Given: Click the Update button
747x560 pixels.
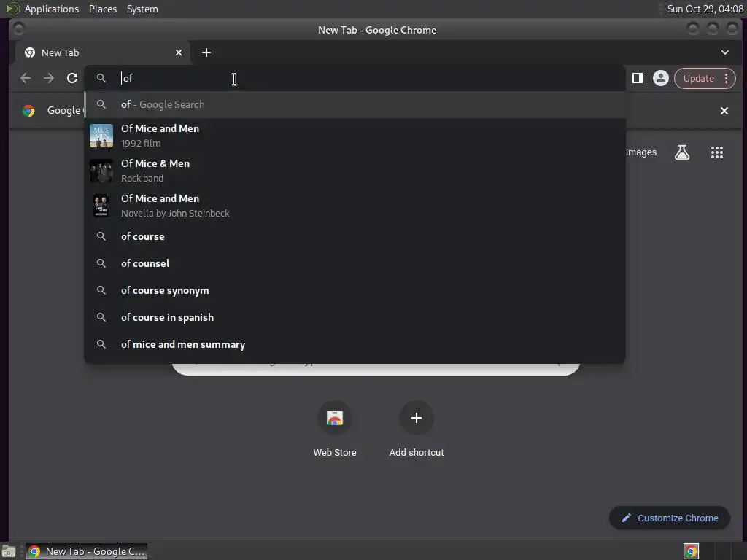Looking at the screenshot, I should pyautogui.click(x=698, y=78).
